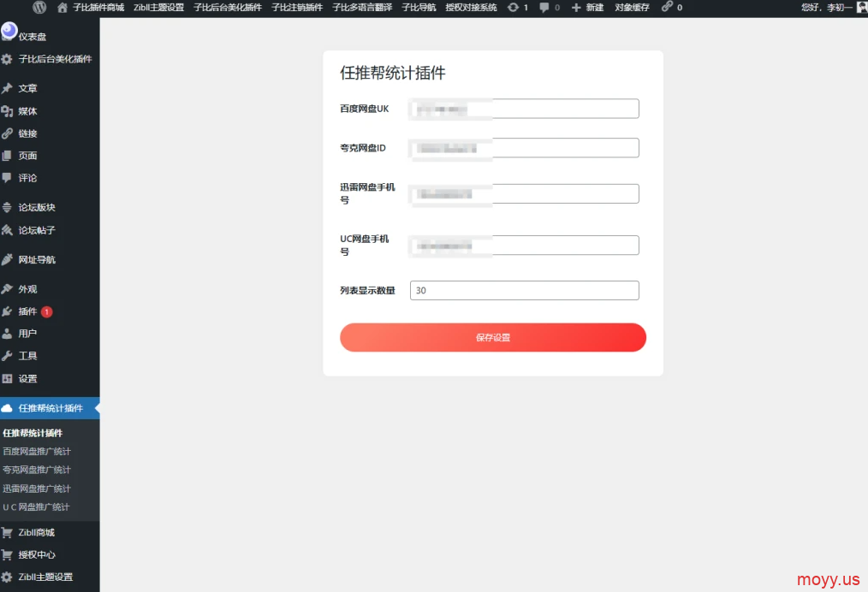Click the cart icon beside Zibll商城
This screenshot has height=592, width=868.
7,533
